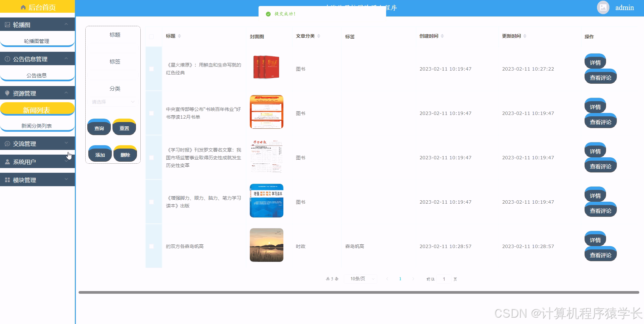
Task: Click the 标签 filter input field
Action: pyautogui.click(x=113, y=75)
